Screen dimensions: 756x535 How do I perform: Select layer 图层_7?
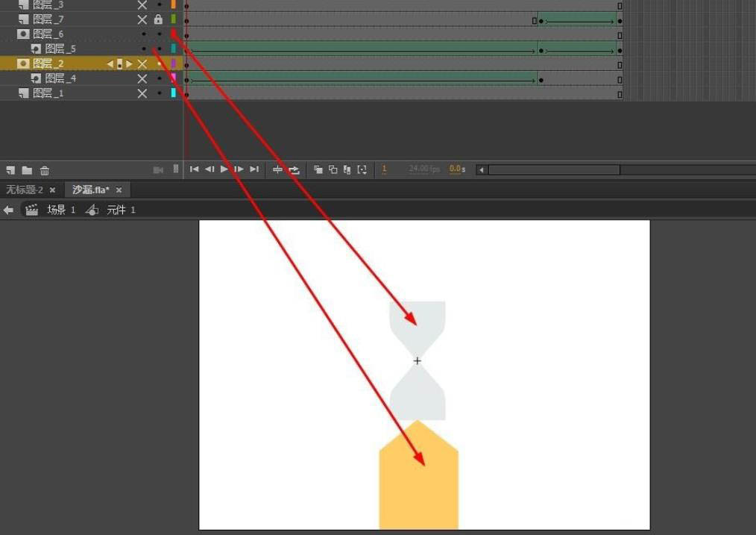tap(48, 19)
